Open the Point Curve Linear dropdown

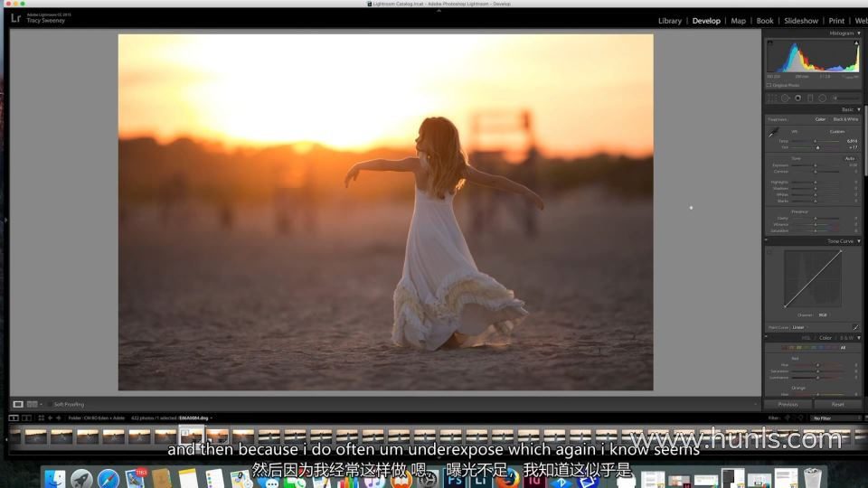pyautogui.click(x=799, y=327)
